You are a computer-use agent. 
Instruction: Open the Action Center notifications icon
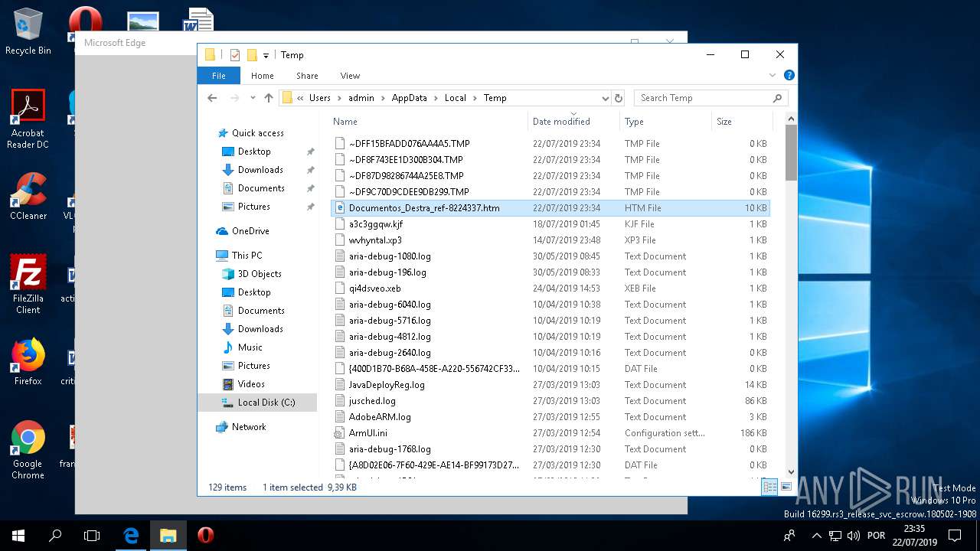coord(955,536)
